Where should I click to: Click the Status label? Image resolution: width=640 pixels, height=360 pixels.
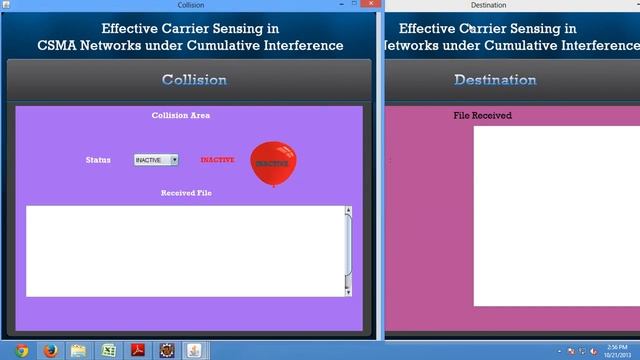[x=98, y=160]
